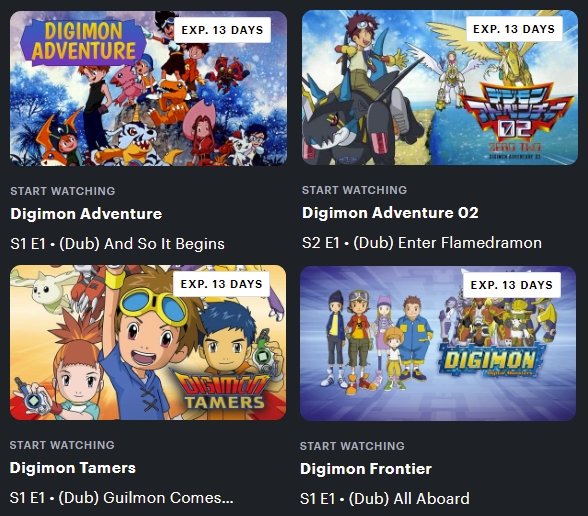Click Start Watching label above Digimon Adventure 02
588x516 pixels.
coord(354,190)
